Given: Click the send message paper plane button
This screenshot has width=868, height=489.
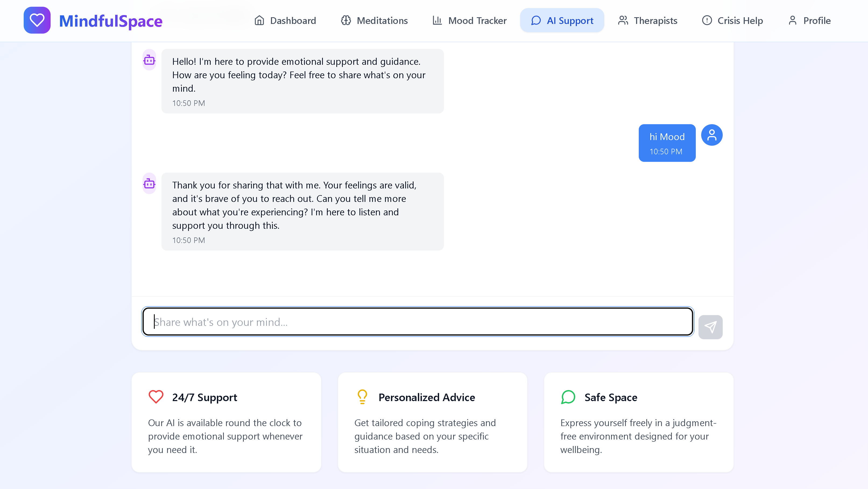Looking at the screenshot, I should click(x=710, y=327).
